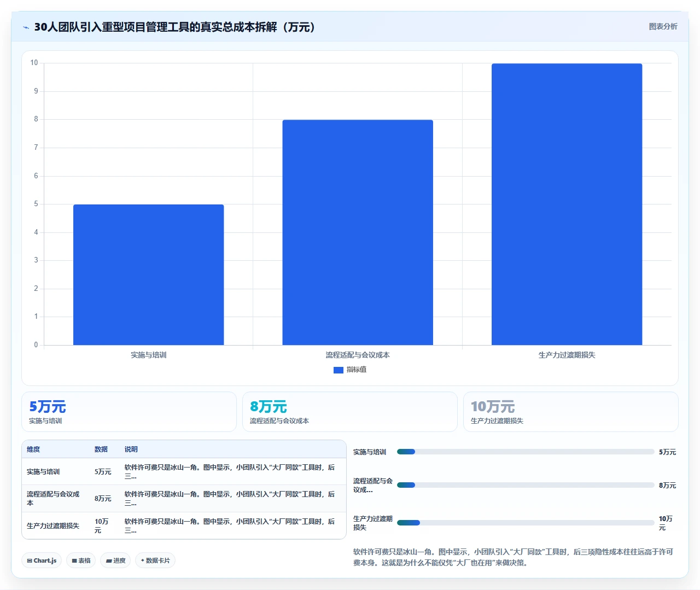Open the 8万元 data card
The height and width of the screenshot is (590, 700).
(x=350, y=412)
